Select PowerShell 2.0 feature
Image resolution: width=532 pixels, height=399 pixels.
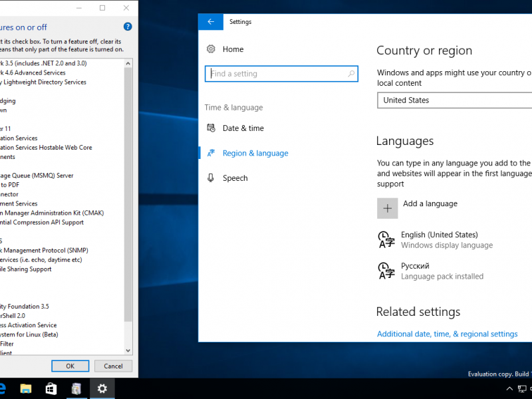pos(13,316)
